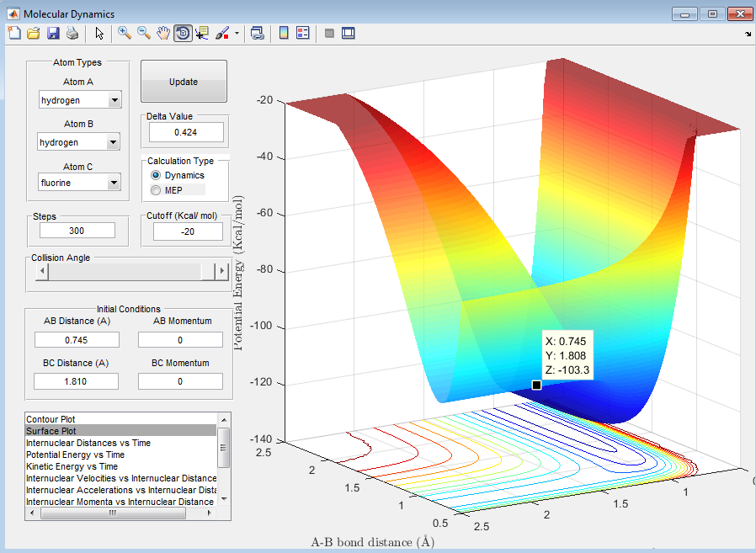This screenshot has height=553, width=756.
Task: Open the Atom A dropdown
Action: (x=114, y=101)
